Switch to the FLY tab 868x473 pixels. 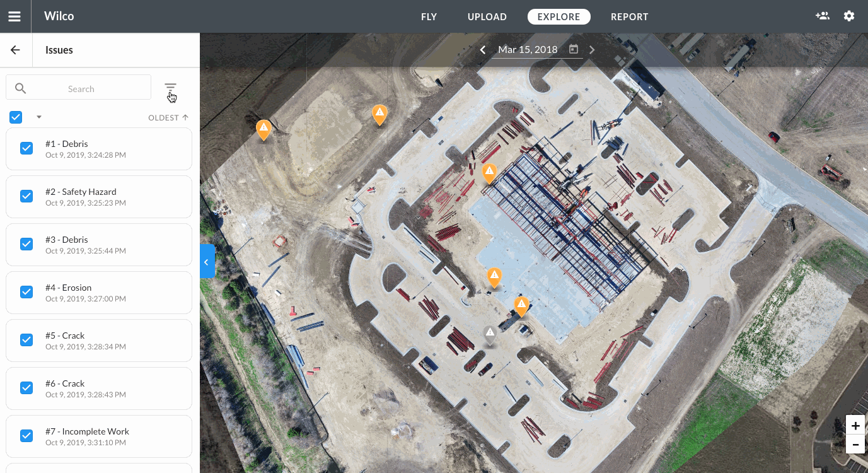tap(429, 17)
